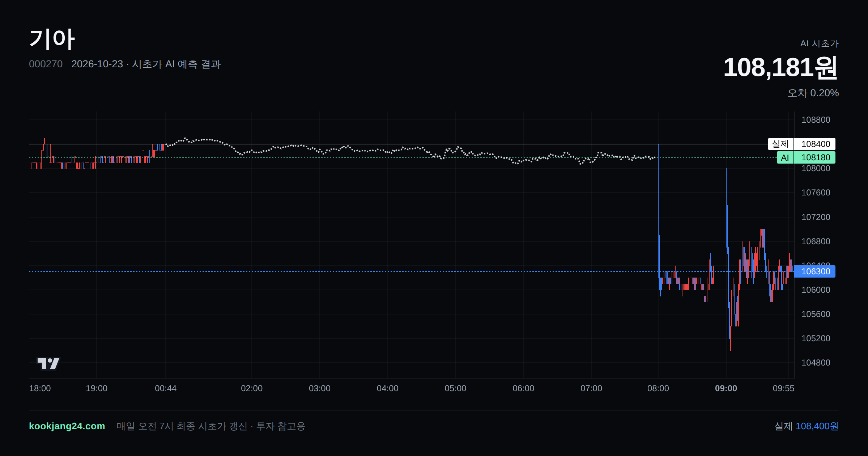Viewport: 868px width, 456px height.
Task: Click the 실제 108,400원 footer value
Action: [807, 426]
